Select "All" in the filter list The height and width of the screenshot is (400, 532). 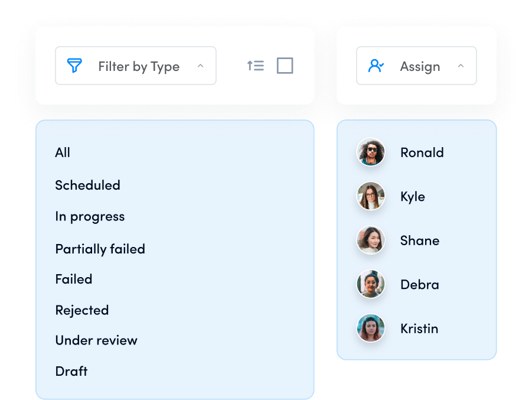tap(63, 152)
